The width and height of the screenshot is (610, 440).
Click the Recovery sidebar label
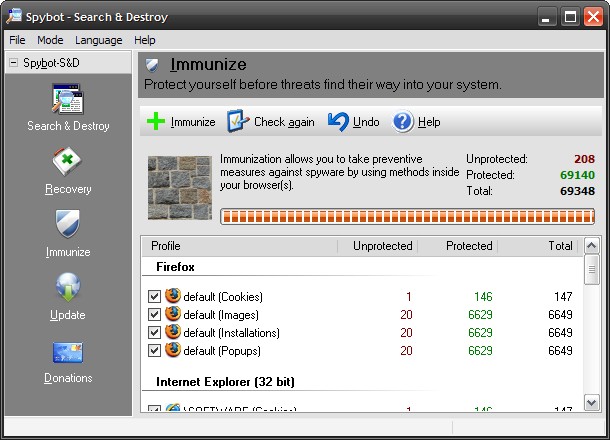(68, 189)
